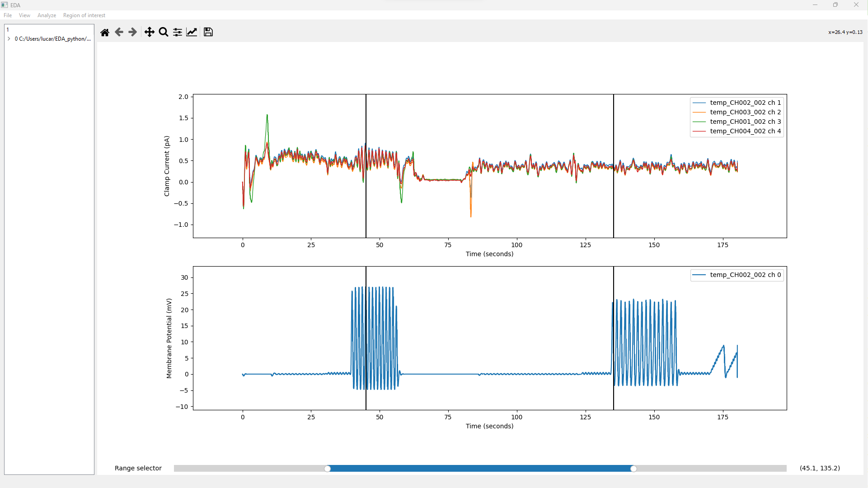Viewport: 868px width, 488px height.
Task: Open Configure subplots sliders icon
Action: coord(178,32)
